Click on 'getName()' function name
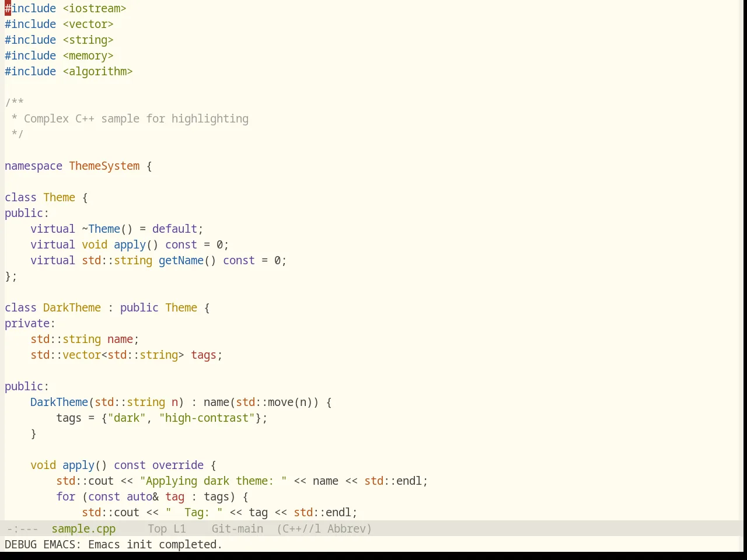This screenshot has width=747, height=560. coord(187,261)
